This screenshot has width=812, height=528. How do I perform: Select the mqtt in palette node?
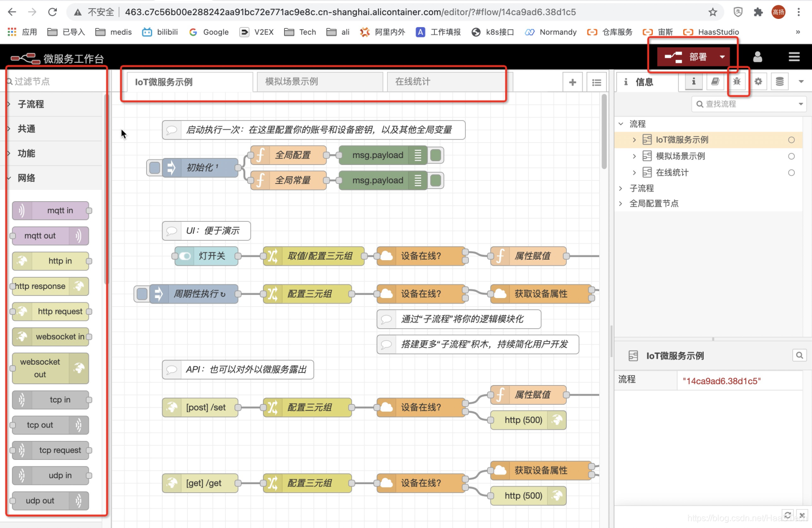51,210
